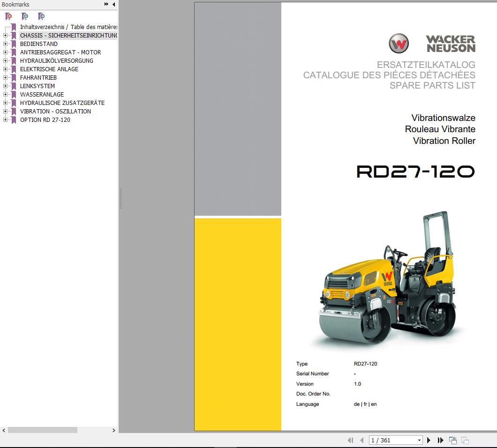
Task: Select CHASSIS - SICHERHEITSEINRICHTUNG bookmark text
Action: tap(68, 36)
